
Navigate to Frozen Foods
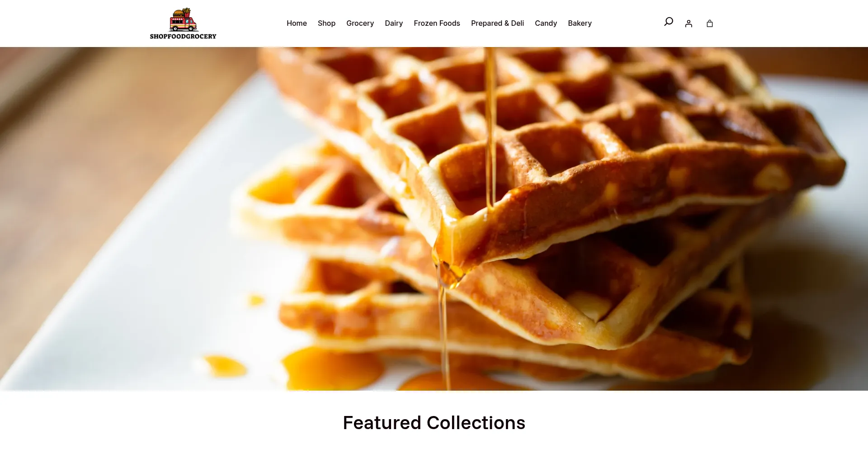click(x=437, y=23)
